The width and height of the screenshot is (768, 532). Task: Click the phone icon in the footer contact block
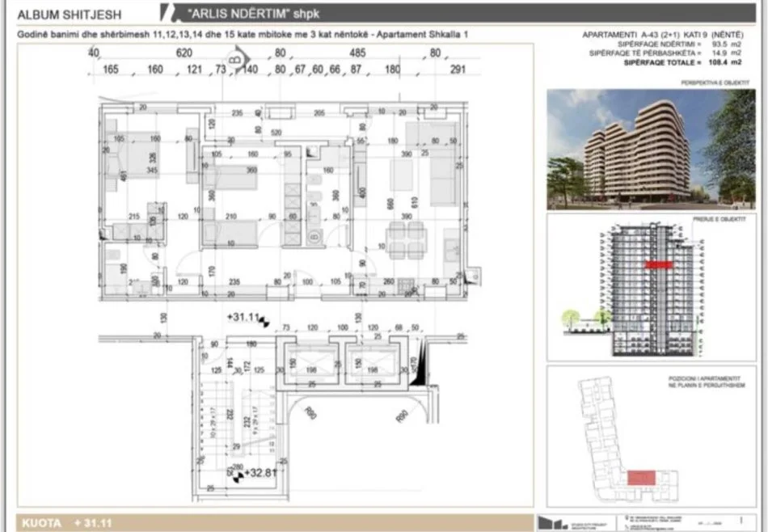(627, 526)
